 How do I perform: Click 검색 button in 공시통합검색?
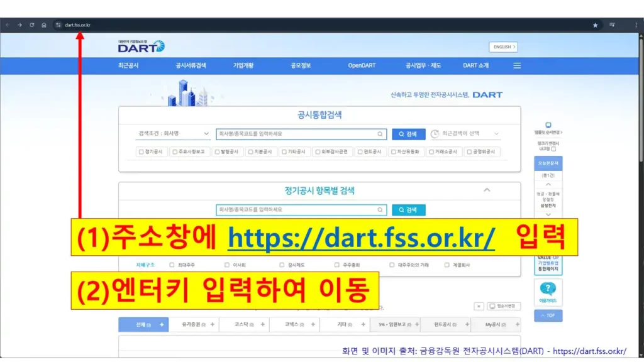point(409,134)
